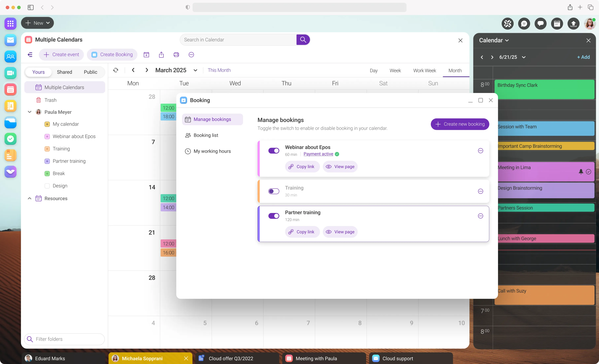Switch to the Week view tab
Screen dimensions: 599x364
395,70
